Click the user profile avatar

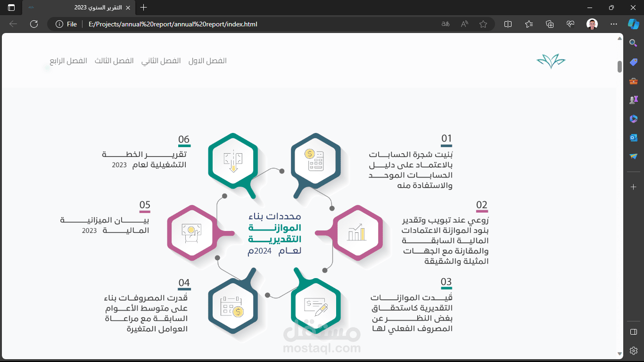point(592,24)
